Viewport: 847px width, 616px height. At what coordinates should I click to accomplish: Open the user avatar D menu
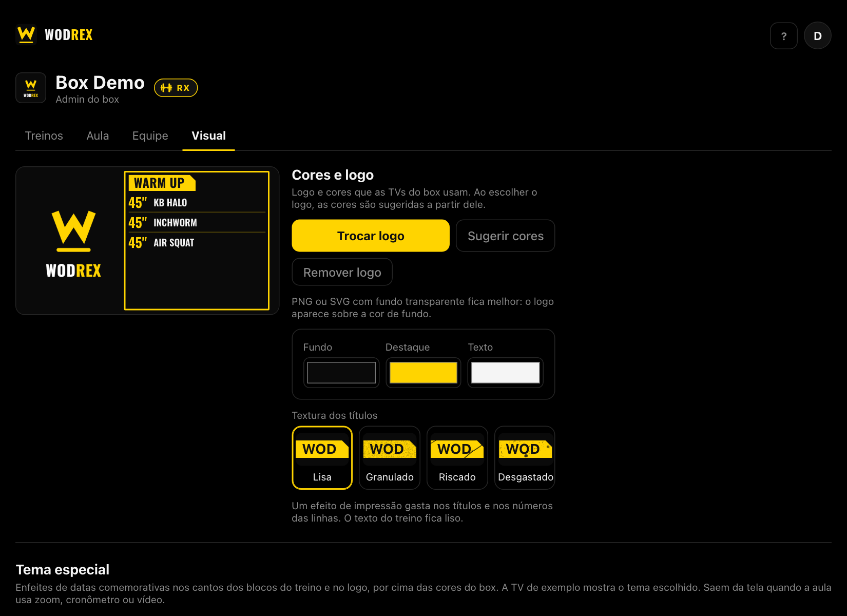(x=817, y=36)
